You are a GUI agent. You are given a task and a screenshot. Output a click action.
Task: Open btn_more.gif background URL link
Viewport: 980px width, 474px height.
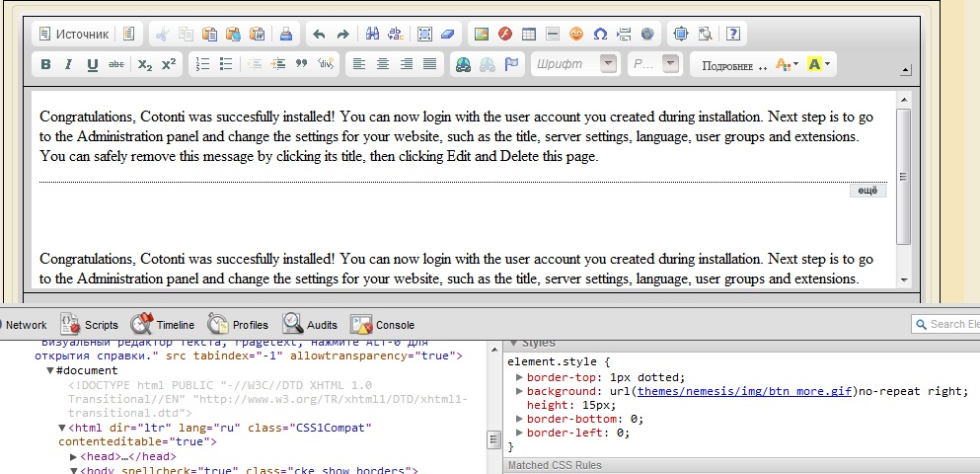(x=745, y=391)
